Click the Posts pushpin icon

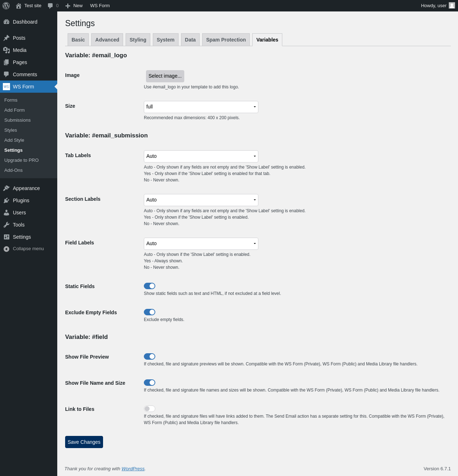coord(6,38)
